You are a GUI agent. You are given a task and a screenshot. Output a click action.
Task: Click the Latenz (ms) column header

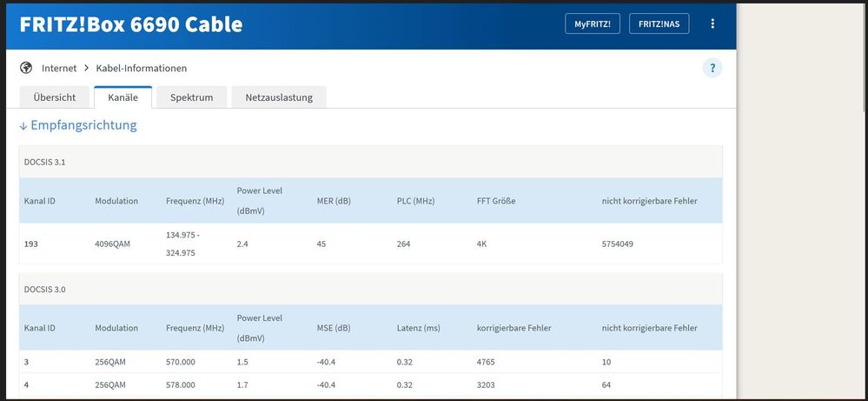point(419,328)
